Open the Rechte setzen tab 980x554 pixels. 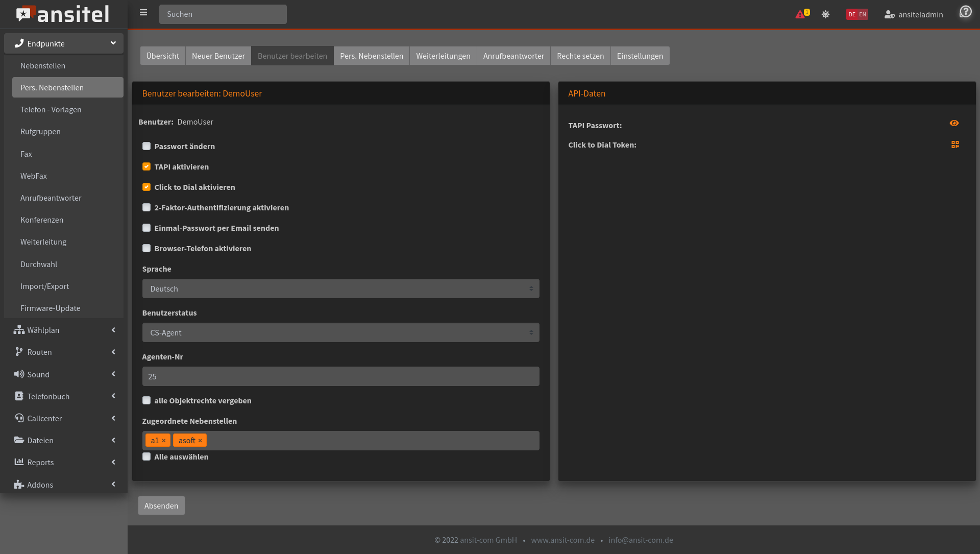pos(580,56)
